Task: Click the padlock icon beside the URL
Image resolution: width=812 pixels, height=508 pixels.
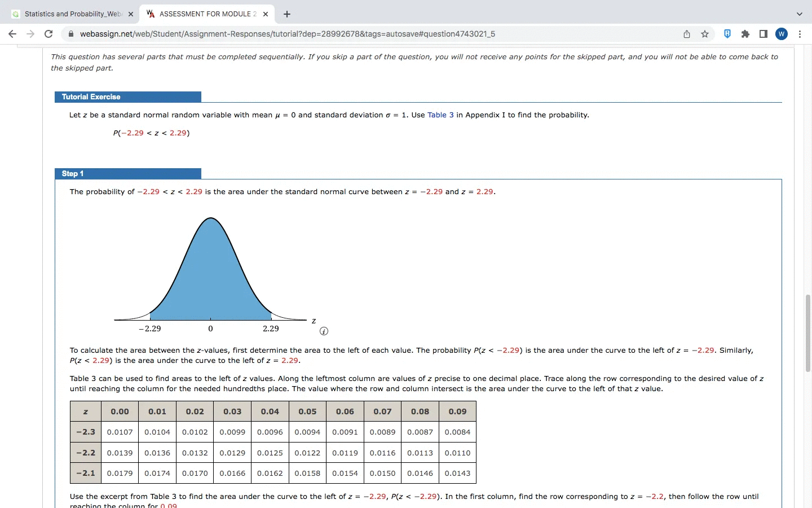Action: [71, 34]
